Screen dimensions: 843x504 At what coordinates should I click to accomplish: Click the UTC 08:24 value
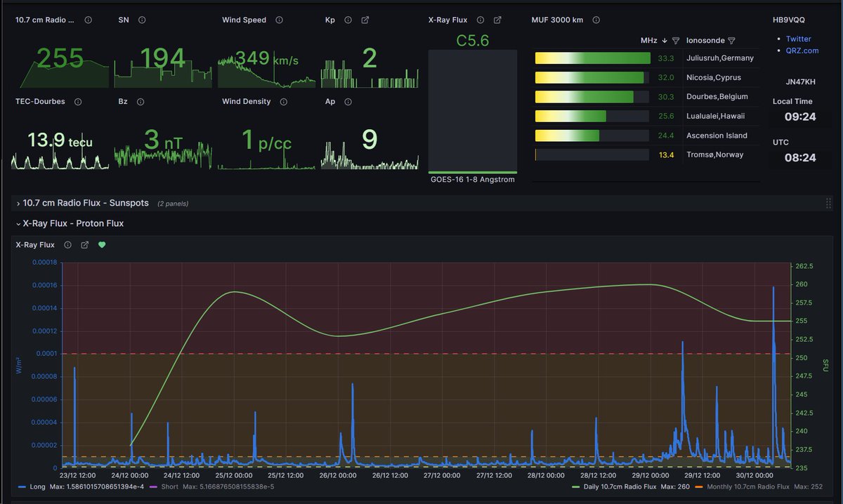[799, 158]
